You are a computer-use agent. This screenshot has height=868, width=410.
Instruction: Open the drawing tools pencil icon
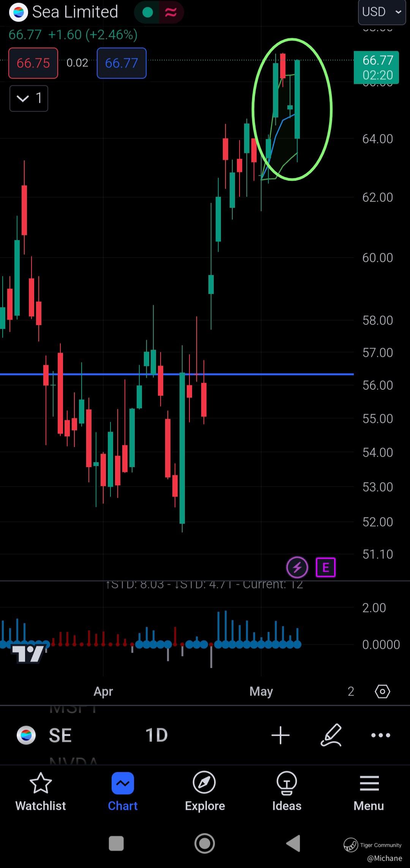coord(331,735)
